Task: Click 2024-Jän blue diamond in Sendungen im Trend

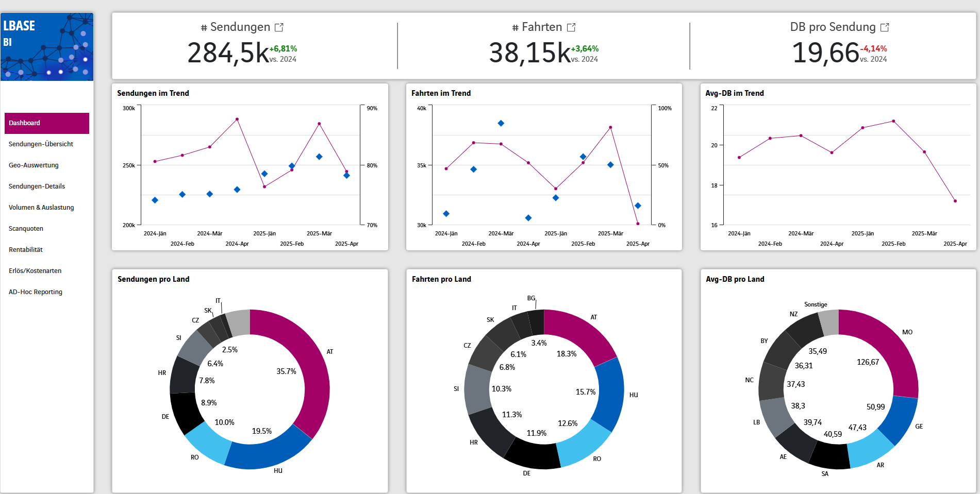Action: [x=155, y=200]
